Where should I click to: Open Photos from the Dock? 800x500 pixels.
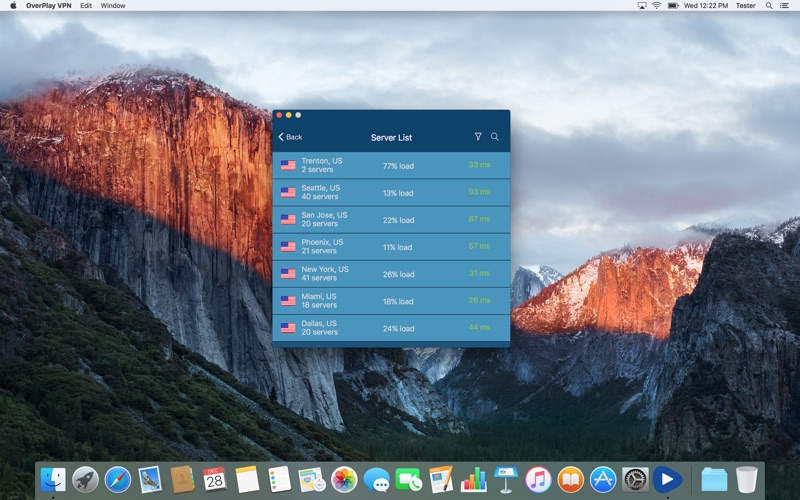344,480
